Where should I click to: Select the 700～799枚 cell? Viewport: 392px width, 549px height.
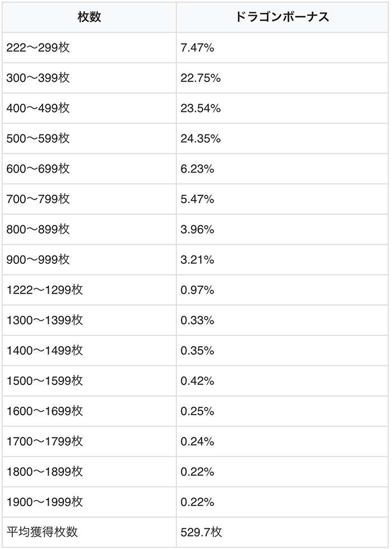[38, 199]
